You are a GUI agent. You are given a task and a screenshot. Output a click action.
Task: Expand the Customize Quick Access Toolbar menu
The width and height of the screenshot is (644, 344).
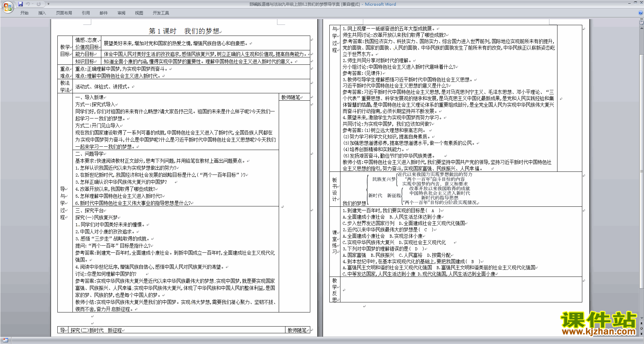(48, 4)
